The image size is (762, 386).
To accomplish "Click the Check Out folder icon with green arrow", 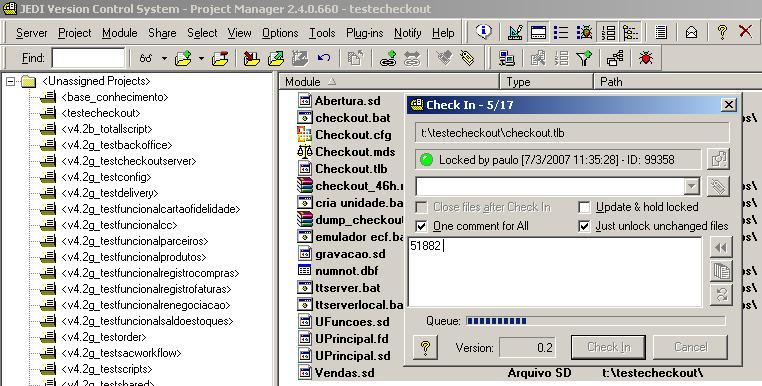I will point(276,58).
